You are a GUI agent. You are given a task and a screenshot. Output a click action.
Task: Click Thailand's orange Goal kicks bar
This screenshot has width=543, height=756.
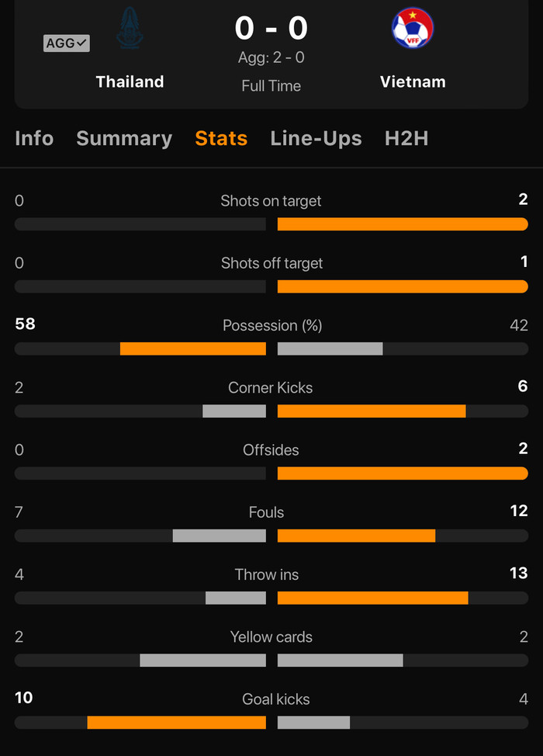click(177, 723)
